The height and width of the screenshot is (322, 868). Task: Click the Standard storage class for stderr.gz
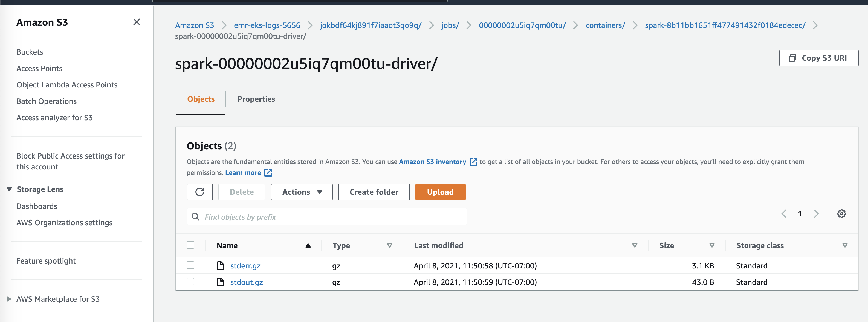[751, 266]
